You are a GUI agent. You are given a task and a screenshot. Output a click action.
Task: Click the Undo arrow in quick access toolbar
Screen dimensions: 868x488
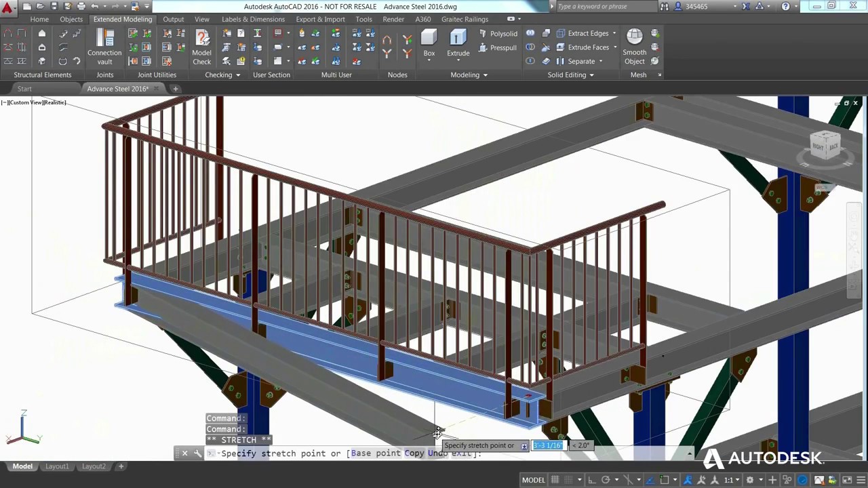[x=95, y=6]
